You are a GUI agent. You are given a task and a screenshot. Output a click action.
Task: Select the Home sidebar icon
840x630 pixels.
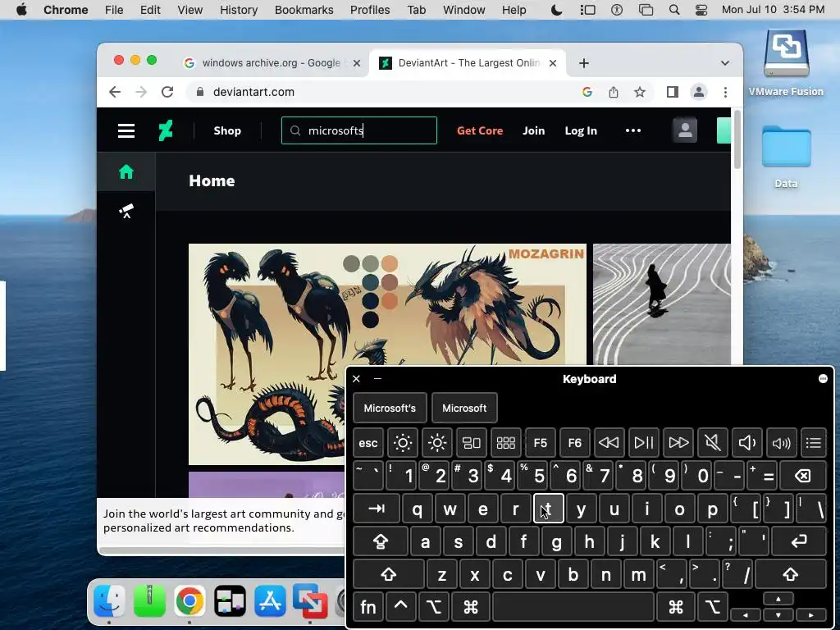[x=126, y=172]
